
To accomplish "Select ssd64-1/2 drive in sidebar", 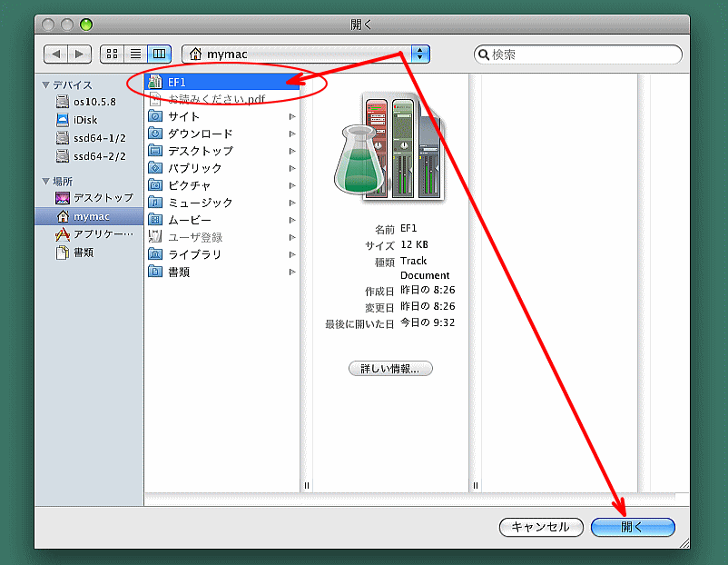I will coord(99,138).
